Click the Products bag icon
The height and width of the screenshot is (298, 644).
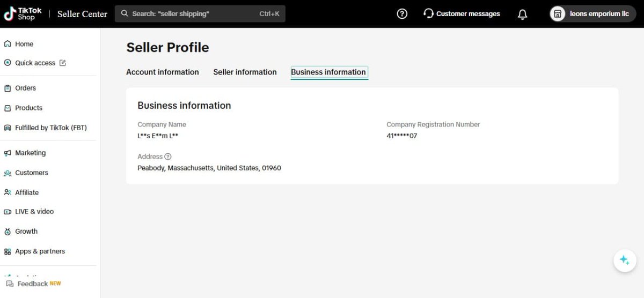point(8,108)
